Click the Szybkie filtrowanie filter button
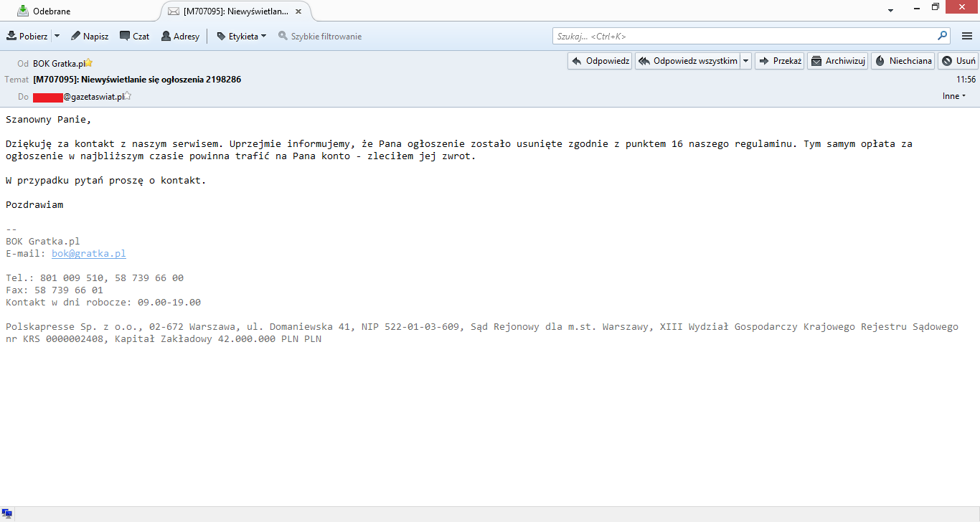This screenshot has width=980, height=522. click(320, 36)
